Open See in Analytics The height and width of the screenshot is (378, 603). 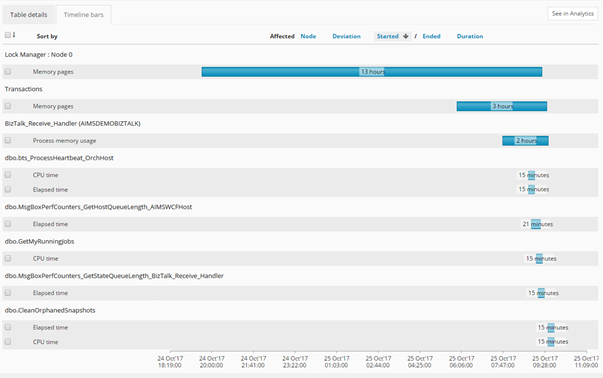573,13
